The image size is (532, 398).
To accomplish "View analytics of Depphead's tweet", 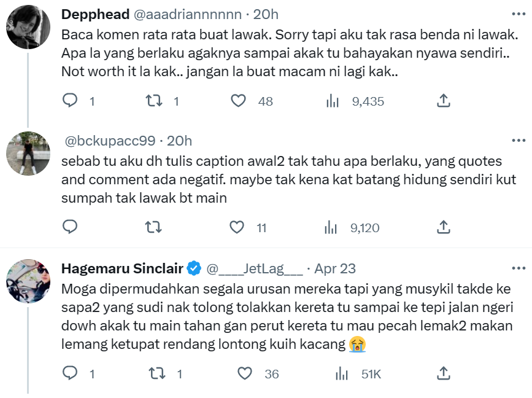I will click(332, 101).
